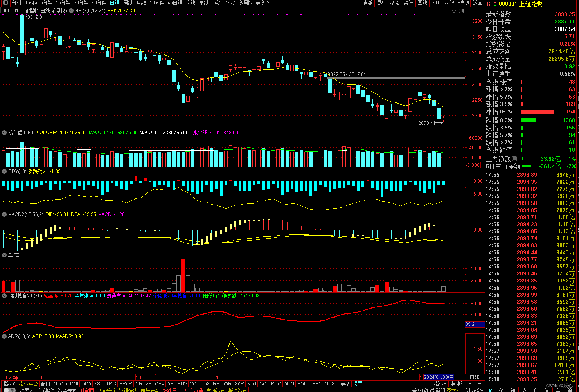Click the 复盘 button
Viewport: 579px width, 392px height.
pos(381,3)
